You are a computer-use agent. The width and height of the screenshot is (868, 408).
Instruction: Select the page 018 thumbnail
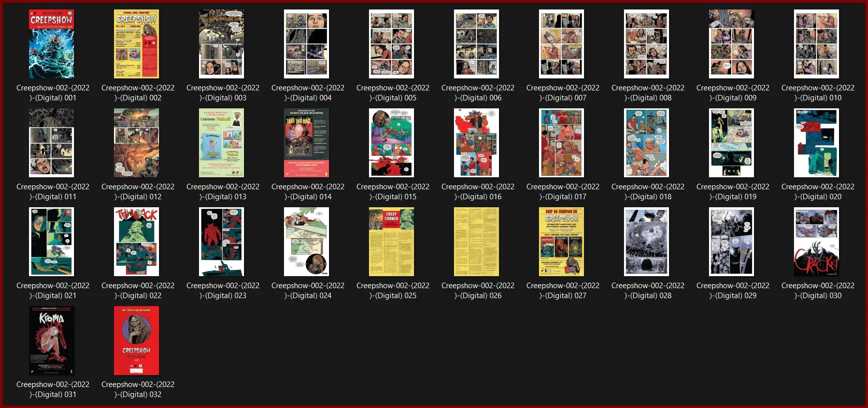(646, 143)
